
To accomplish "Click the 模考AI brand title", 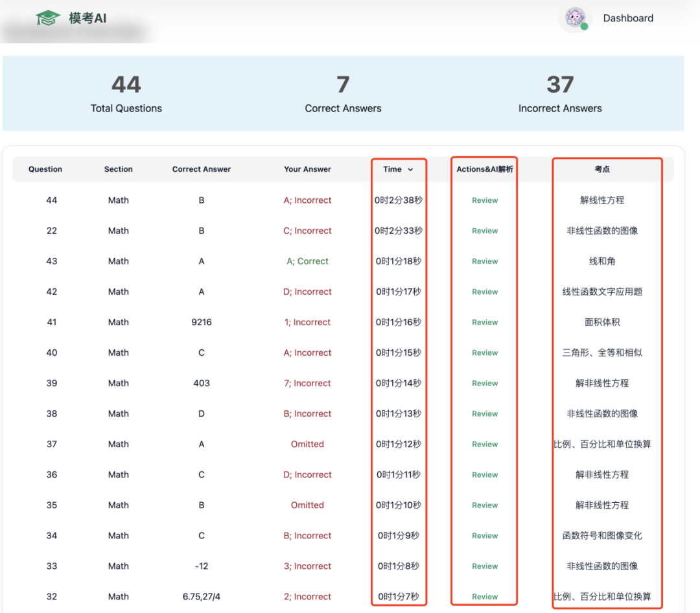I will 87,18.
